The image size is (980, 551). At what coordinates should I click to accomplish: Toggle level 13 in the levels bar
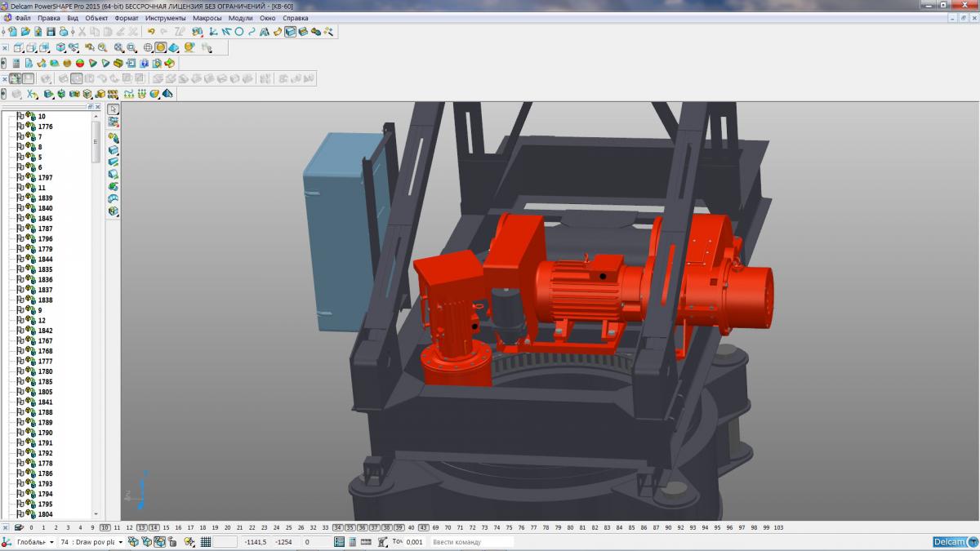coord(142,528)
